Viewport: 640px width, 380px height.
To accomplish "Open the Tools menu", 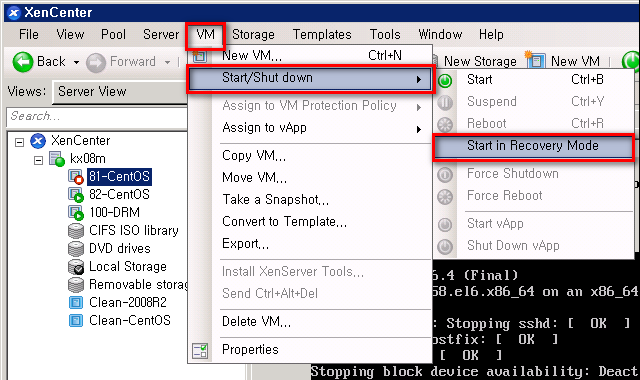I will click(x=385, y=35).
